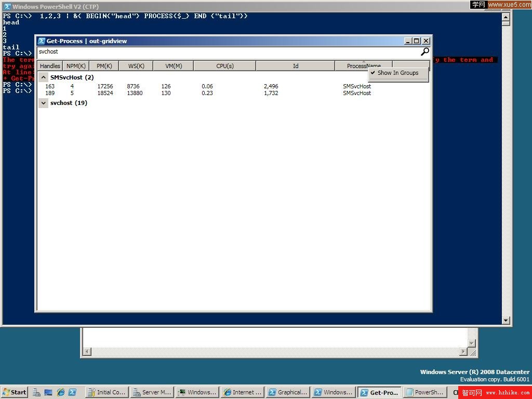Click the NPM(K) value 5
This screenshot has width=532, height=399.
pyautogui.click(x=72, y=93)
